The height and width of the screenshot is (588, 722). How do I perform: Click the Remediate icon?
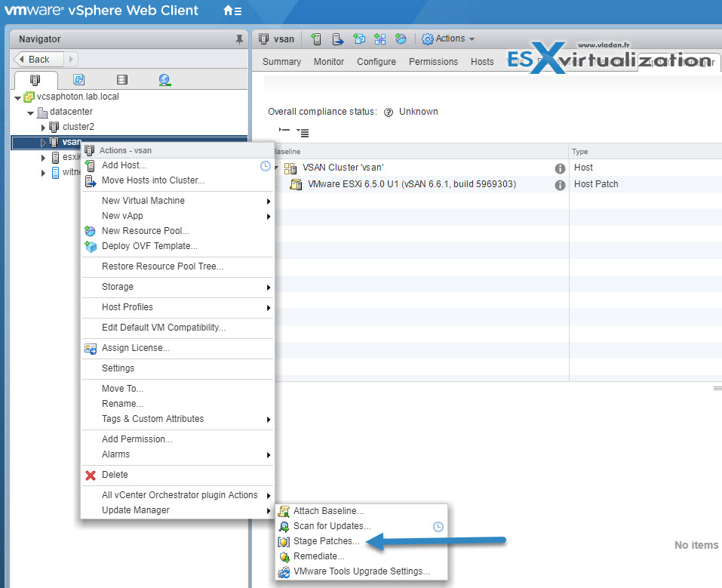(284, 556)
